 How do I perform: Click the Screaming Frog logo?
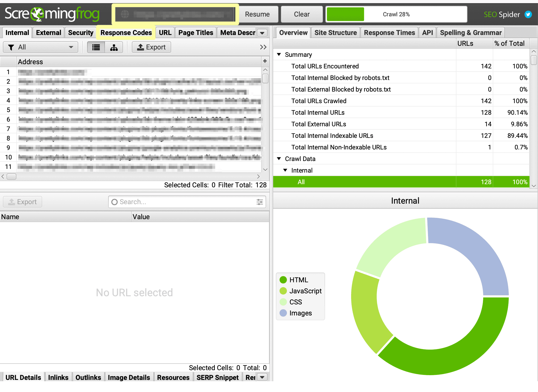(52, 14)
